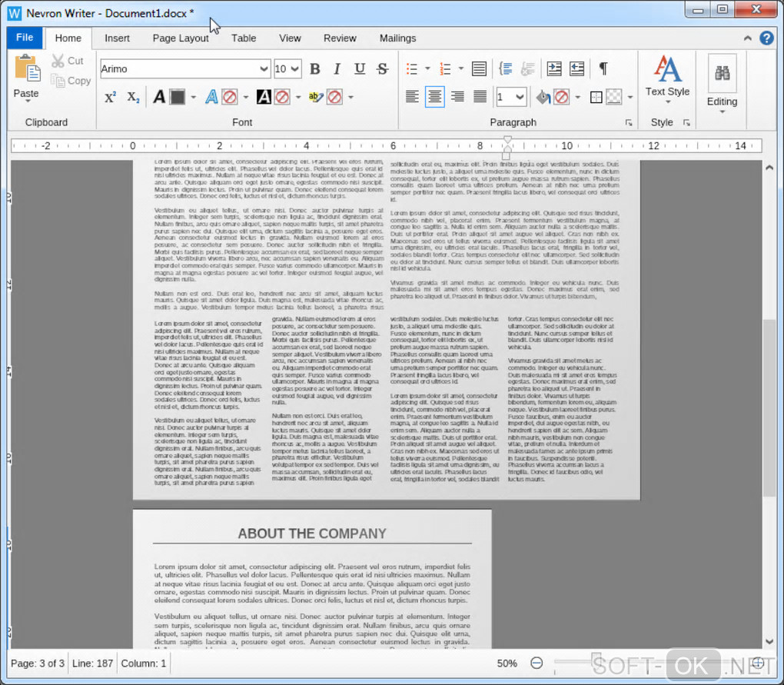Screen dimensions: 784x685
Task: Open help with the question mark icon
Action: (x=766, y=38)
